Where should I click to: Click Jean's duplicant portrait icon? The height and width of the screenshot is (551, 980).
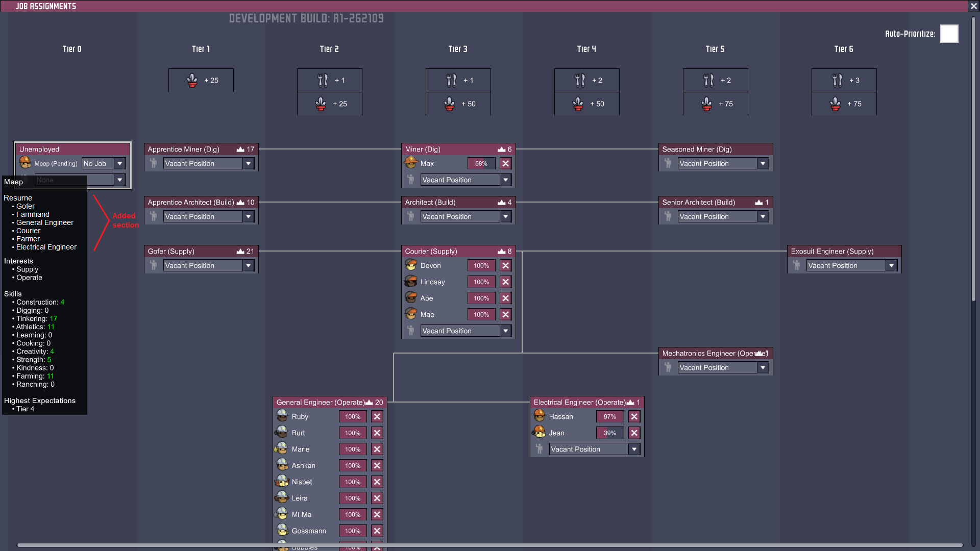tap(539, 433)
